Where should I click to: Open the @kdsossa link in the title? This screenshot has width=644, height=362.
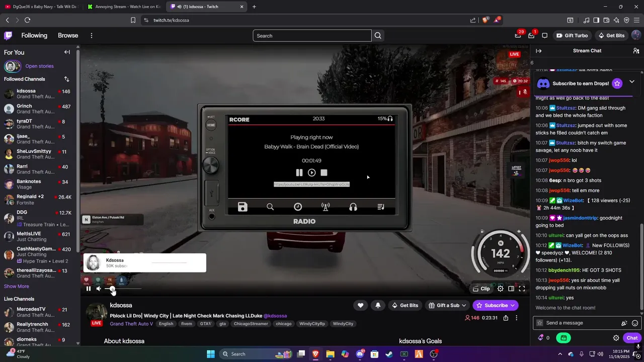(275, 316)
